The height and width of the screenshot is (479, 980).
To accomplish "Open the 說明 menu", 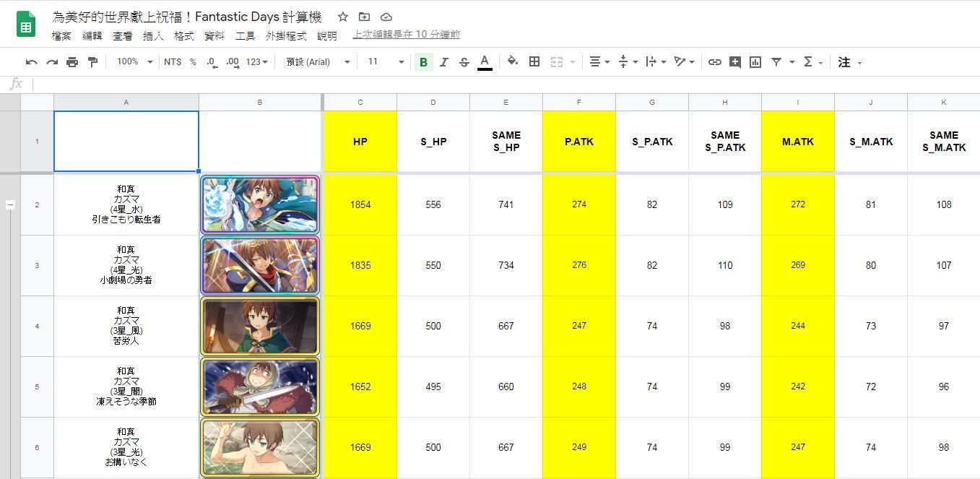I will 326,35.
